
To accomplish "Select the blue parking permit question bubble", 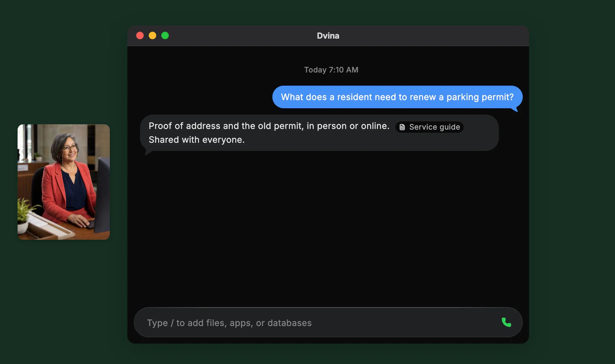I will (397, 97).
